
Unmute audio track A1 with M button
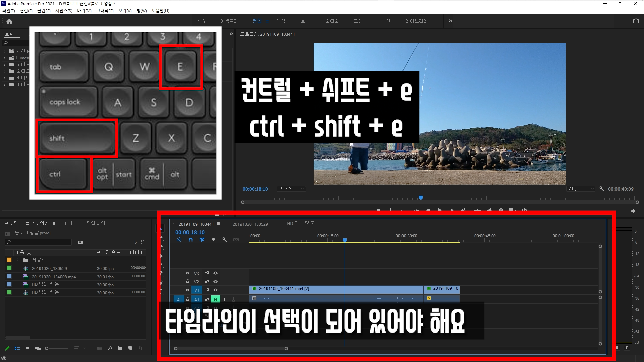215,299
